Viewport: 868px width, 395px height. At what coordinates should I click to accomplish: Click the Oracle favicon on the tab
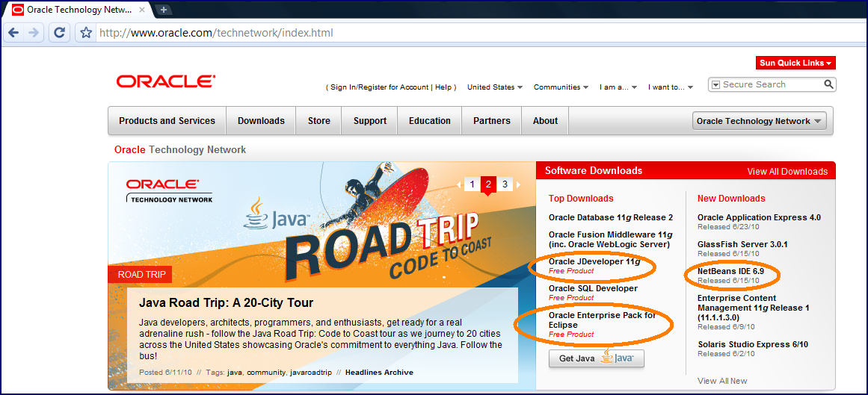pyautogui.click(x=18, y=10)
